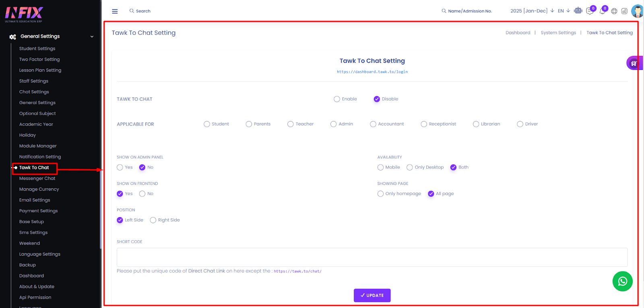644x308 pixels.
Task: Click the UPDATE button
Action: [372, 296]
